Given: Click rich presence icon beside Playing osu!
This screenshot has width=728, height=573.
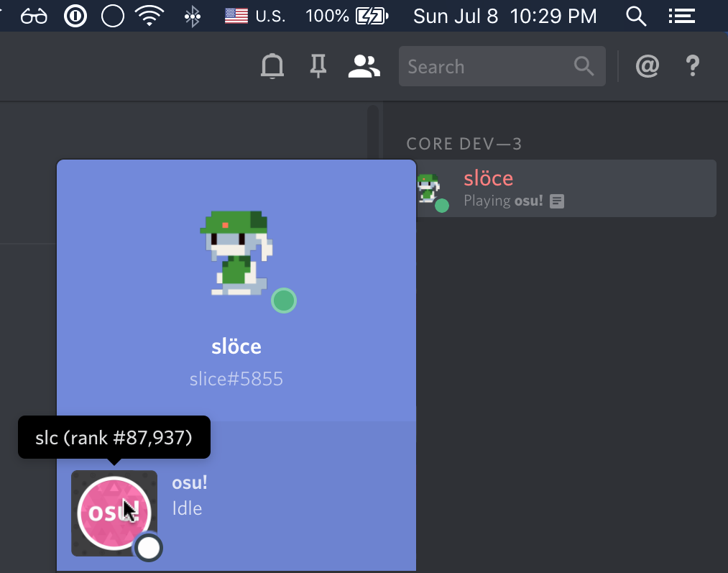Looking at the screenshot, I should click(557, 201).
